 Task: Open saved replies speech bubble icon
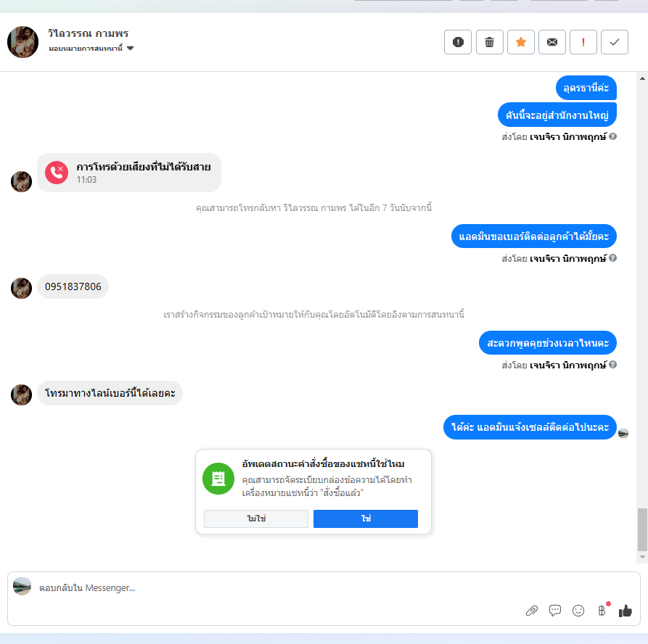[555, 611]
